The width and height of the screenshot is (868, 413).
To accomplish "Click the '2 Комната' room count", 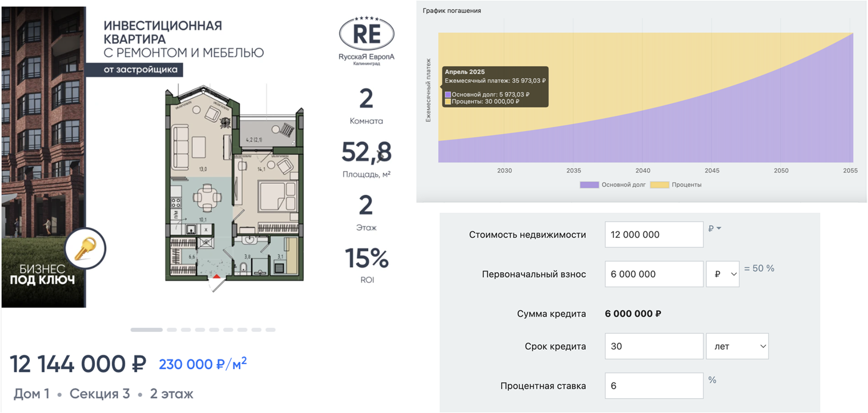I will tap(366, 107).
